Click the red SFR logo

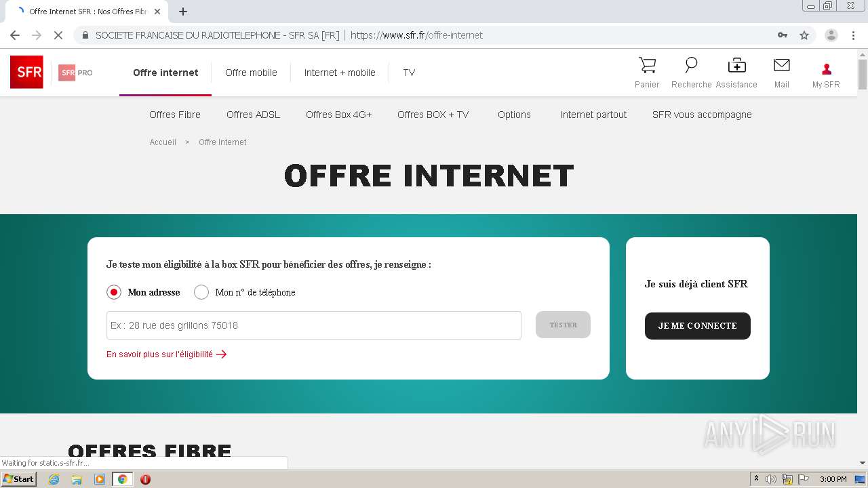point(26,72)
